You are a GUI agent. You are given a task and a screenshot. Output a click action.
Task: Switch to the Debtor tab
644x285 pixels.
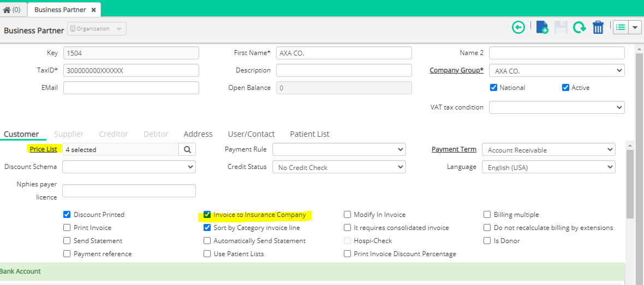156,134
